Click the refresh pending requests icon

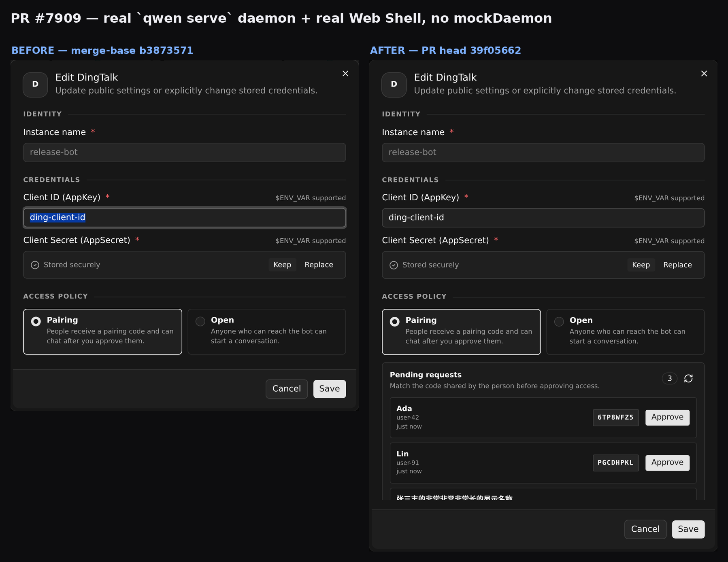(688, 378)
